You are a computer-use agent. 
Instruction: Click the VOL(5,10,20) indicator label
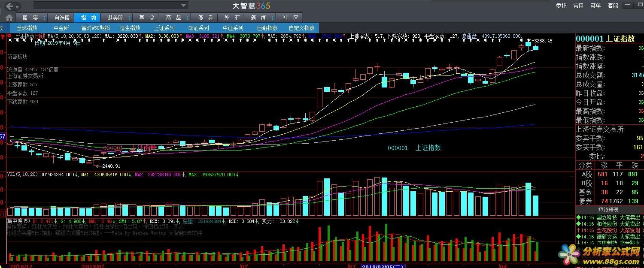[22, 175]
